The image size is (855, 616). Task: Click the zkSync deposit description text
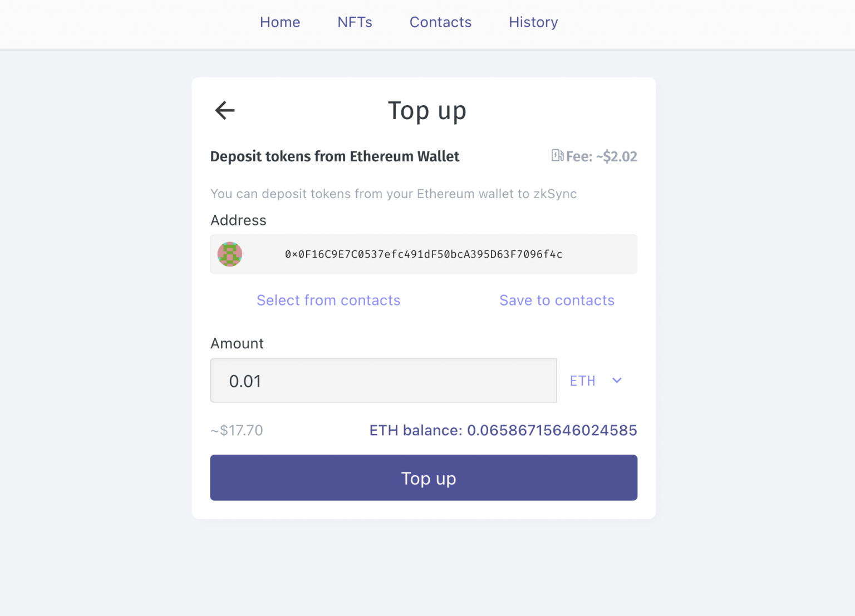[394, 194]
